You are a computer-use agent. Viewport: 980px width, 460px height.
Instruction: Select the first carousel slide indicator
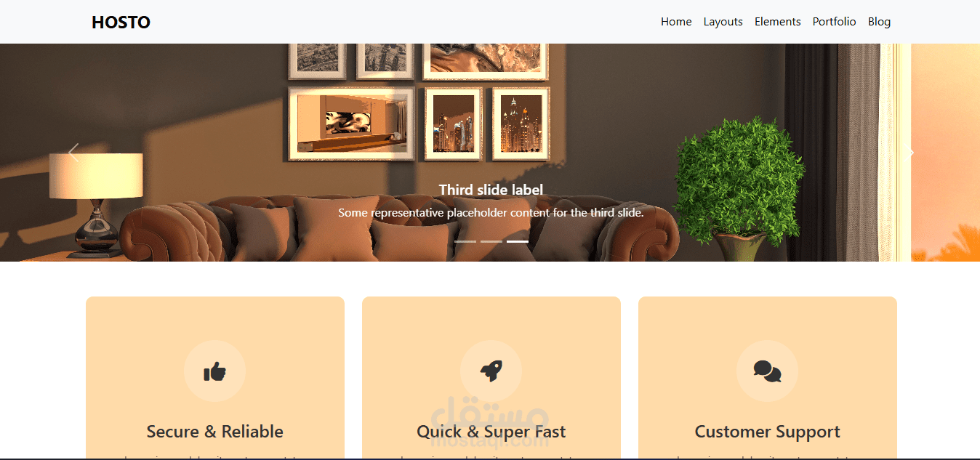point(465,241)
